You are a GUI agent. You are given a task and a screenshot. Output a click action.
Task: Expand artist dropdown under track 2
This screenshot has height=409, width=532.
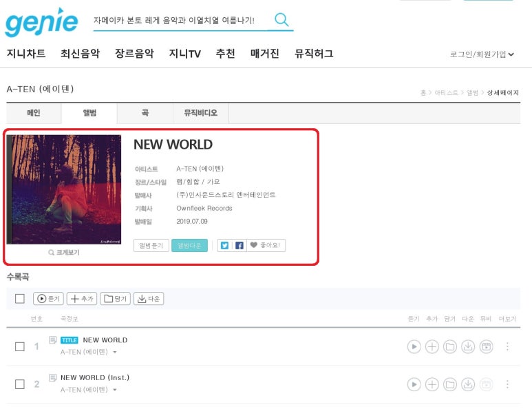[115, 390]
